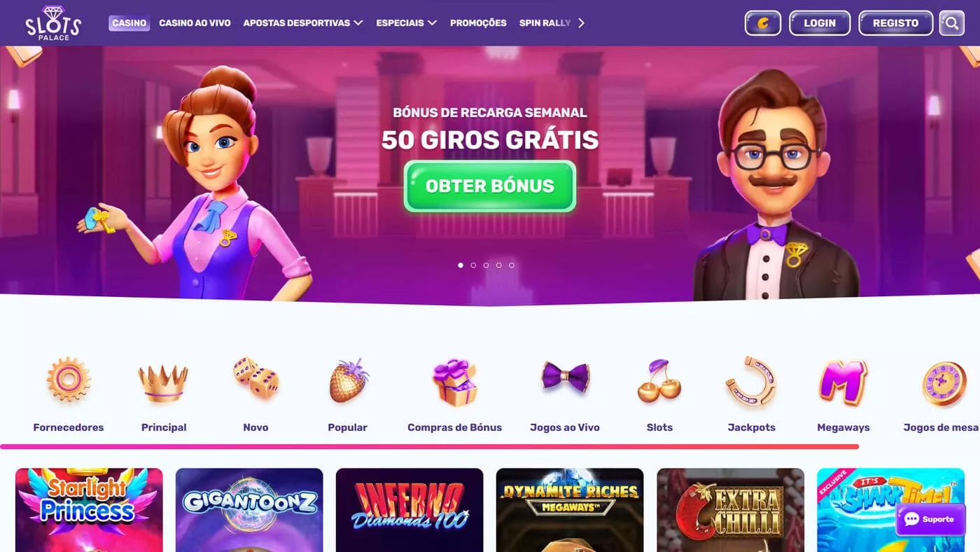This screenshot has height=552, width=980.
Task: Open the Popular strawberry icon category
Action: [x=349, y=380]
